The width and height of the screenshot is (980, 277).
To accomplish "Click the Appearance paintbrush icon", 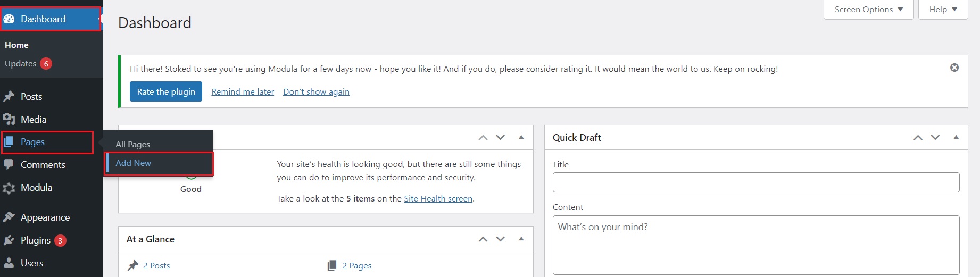I will (x=9, y=217).
